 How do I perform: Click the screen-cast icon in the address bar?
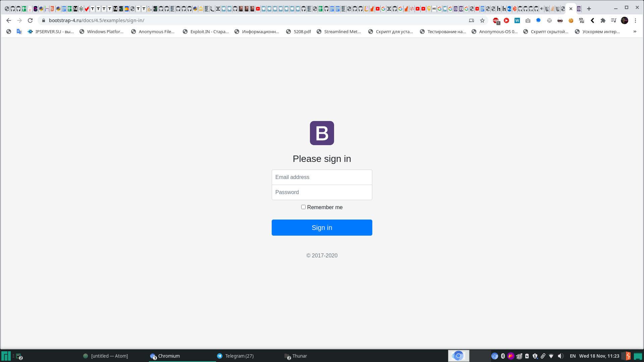(471, 20)
